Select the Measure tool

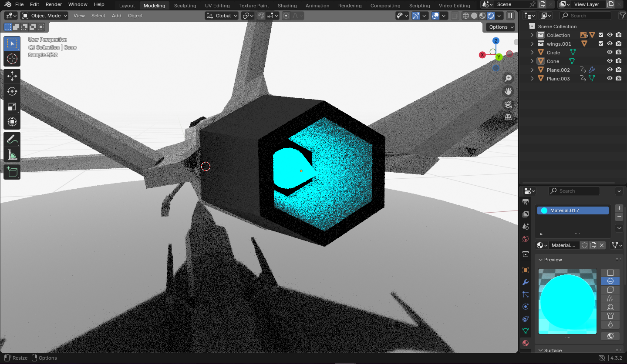[12, 155]
